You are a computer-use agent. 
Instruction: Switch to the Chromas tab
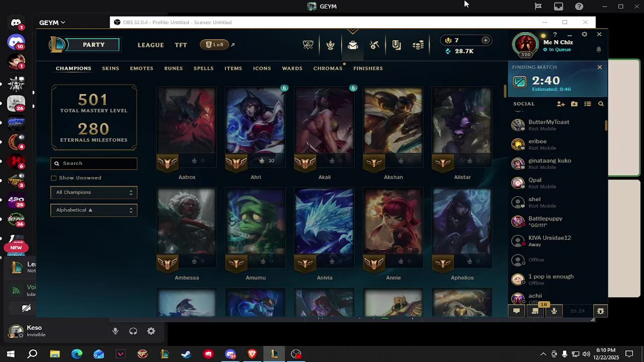[x=328, y=68]
